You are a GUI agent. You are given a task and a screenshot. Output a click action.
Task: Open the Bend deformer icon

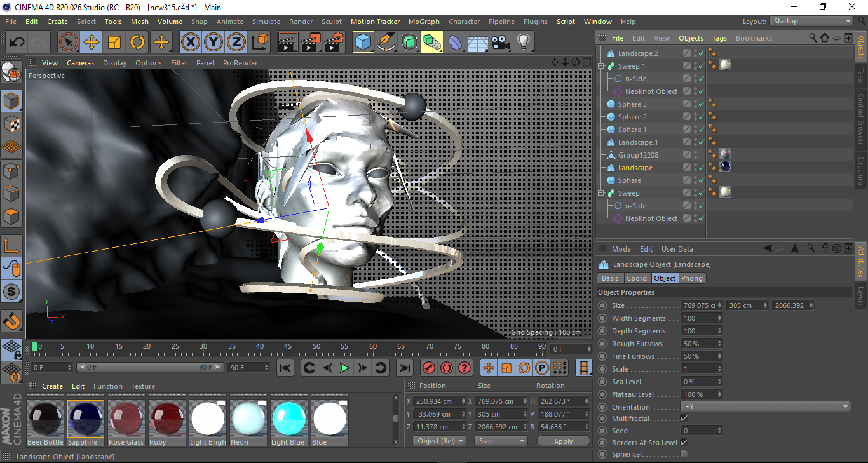455,43
